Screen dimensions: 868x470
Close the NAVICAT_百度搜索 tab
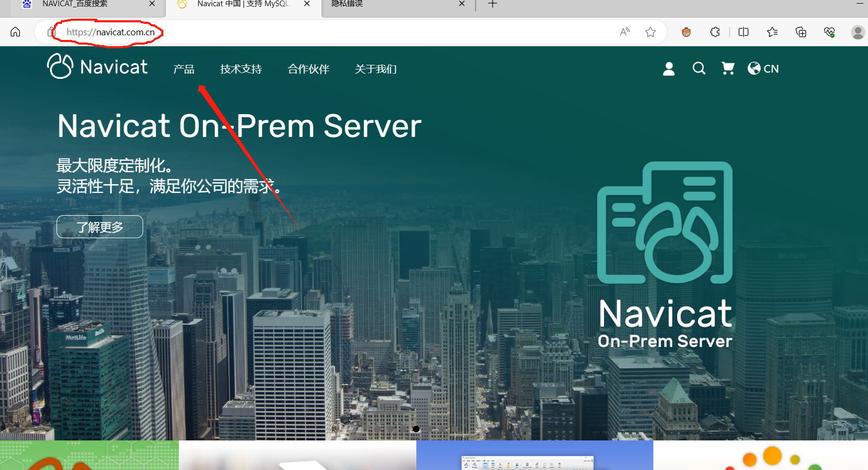152,4
